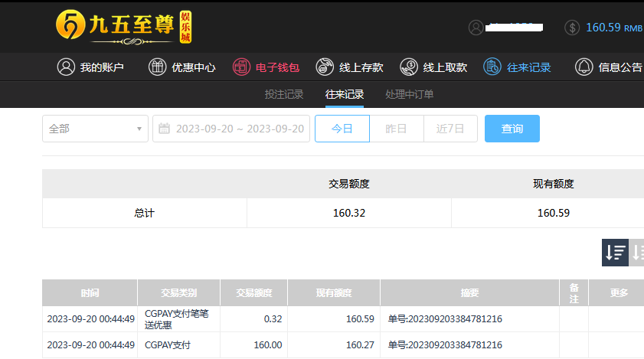Screen dimensions: 644x359
Task: Click the user avatar icon in header
Action: pyautogui.click(x=476, y=28)
